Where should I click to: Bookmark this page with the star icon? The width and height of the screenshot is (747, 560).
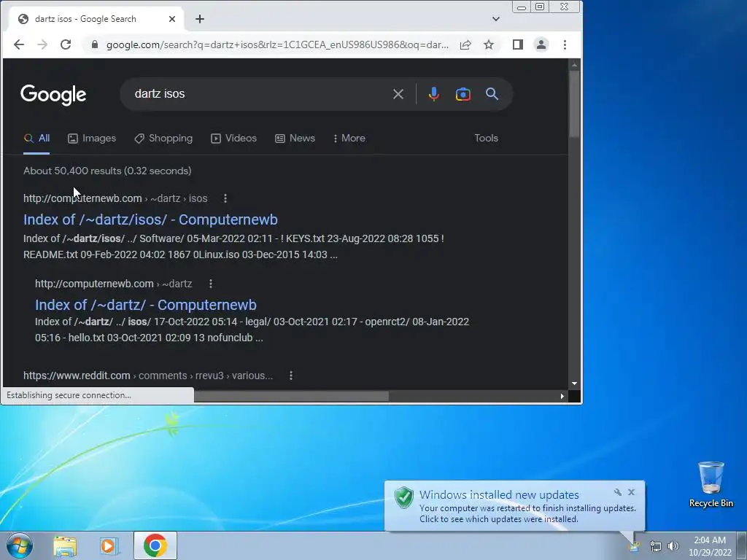coord(489,44)
